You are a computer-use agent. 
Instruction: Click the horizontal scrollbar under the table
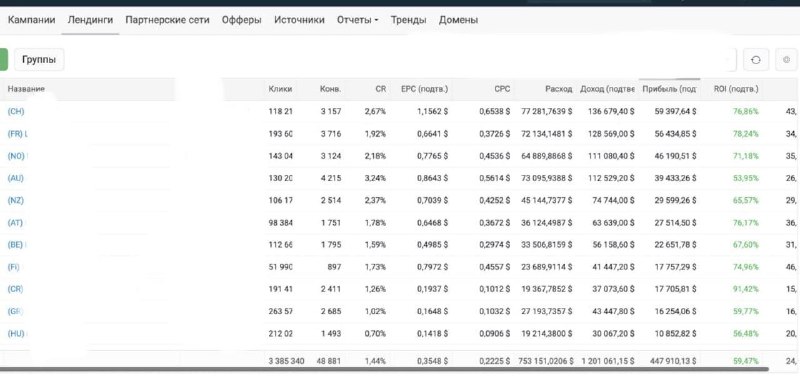(x=384, y=369)
